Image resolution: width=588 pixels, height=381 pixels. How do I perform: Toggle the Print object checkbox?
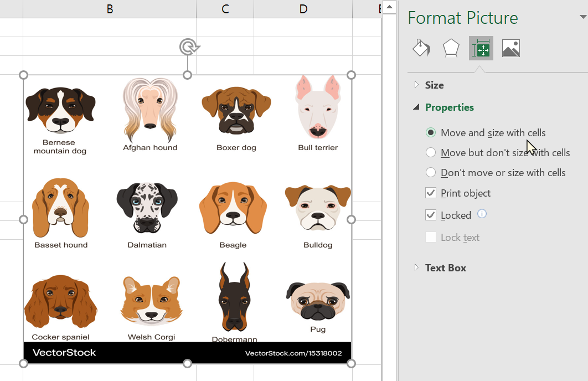click(x=431, y=193)
